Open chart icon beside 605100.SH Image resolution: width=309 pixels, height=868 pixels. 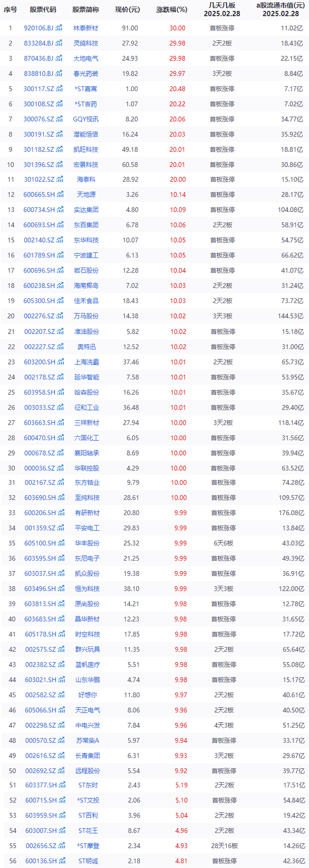tap(60, 543)
